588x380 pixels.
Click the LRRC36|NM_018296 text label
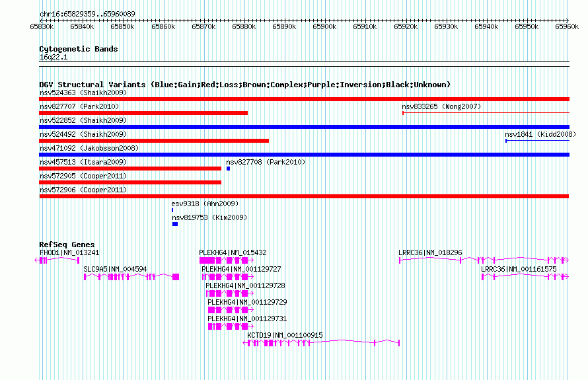tap(431, 252)
